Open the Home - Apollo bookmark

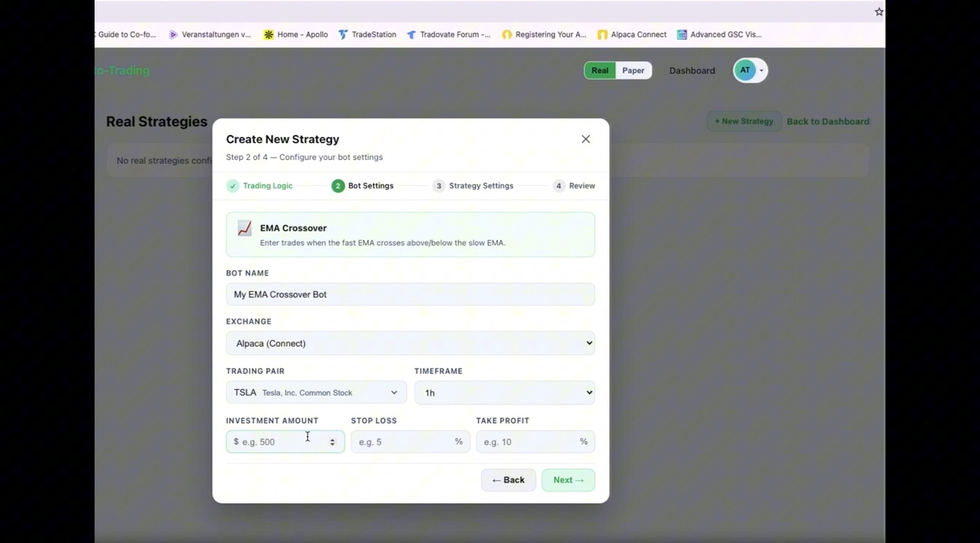pyautogui.click(x=296, y=34)
